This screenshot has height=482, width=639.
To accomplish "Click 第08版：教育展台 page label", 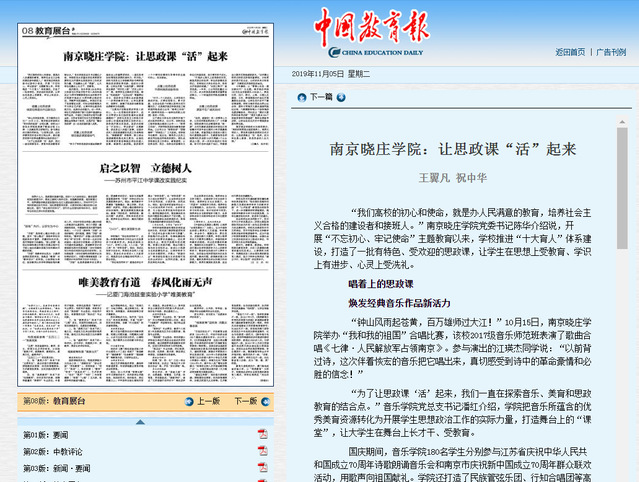I will [54, 401].
